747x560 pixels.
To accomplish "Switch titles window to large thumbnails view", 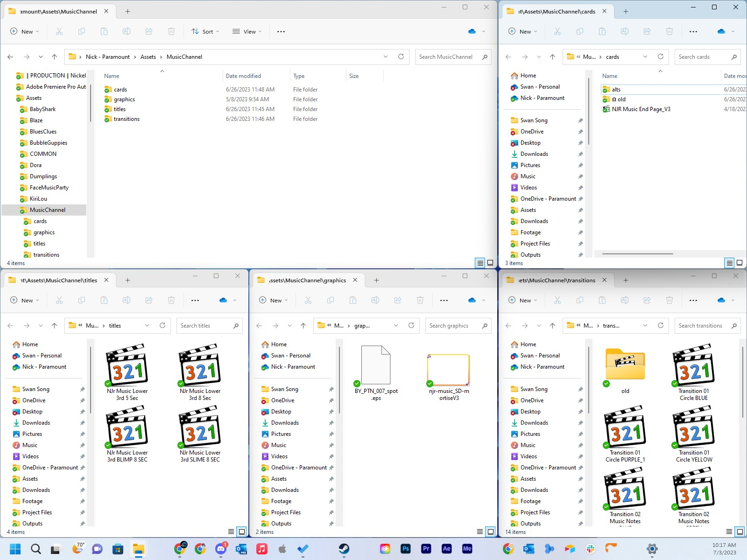I will pyautogui.click(x=242, y=532).
